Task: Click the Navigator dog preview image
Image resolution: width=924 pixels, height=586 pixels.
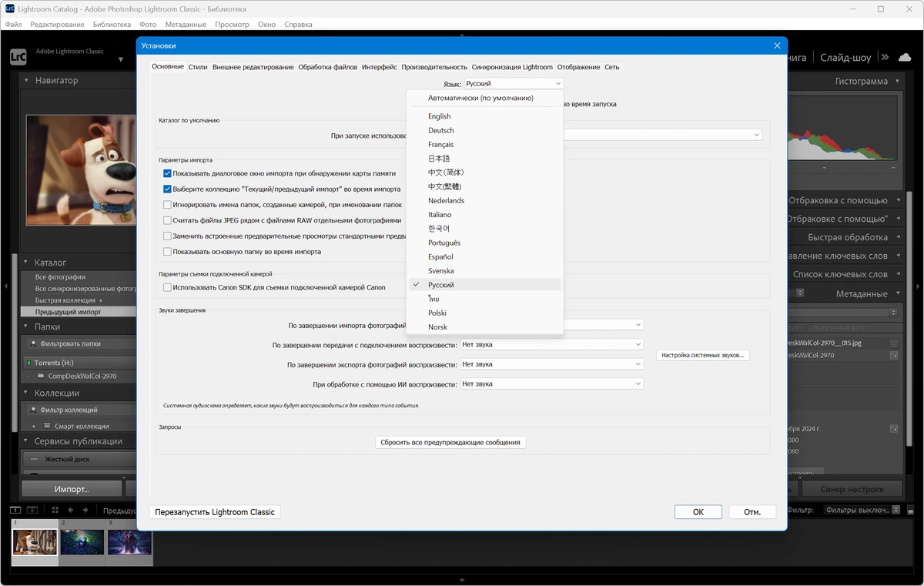Action: pyautogui.click(x=81, y=170)
